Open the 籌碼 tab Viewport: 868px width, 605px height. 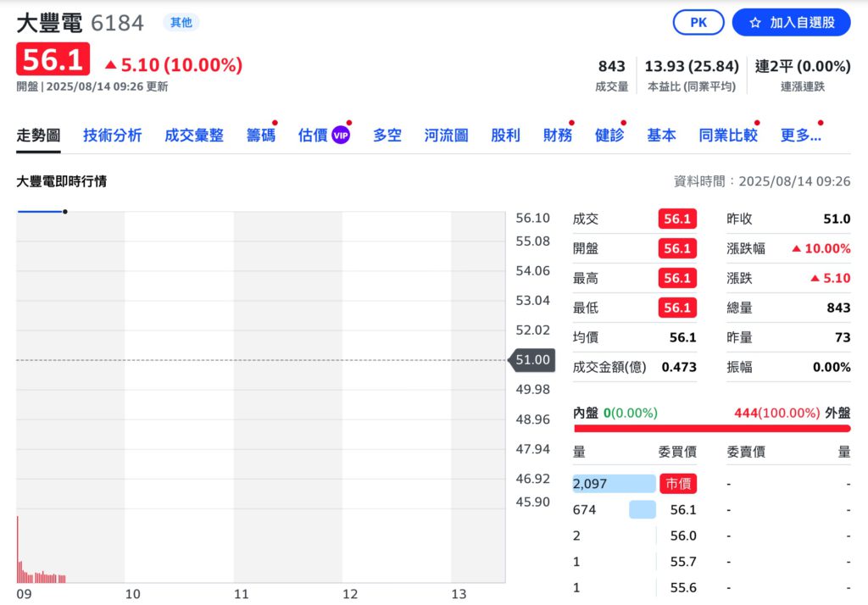(260, 135)
